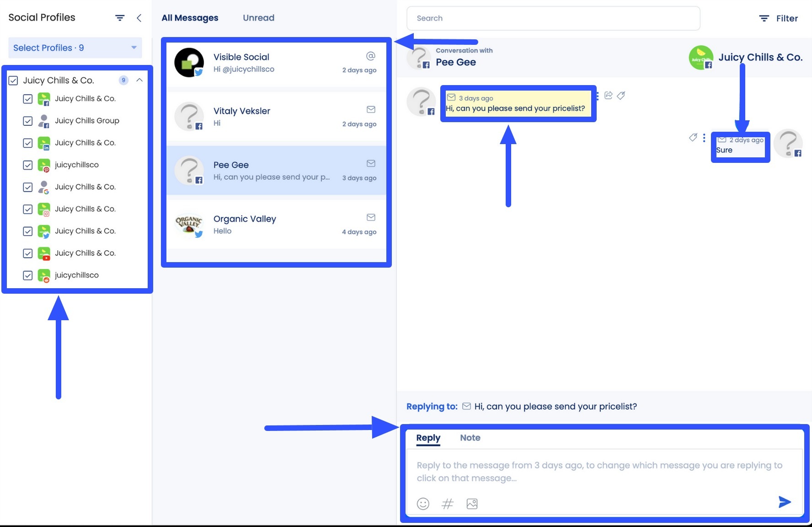
Task: Open the filter icon above Social Profiles
Action: tap(119, 17)
